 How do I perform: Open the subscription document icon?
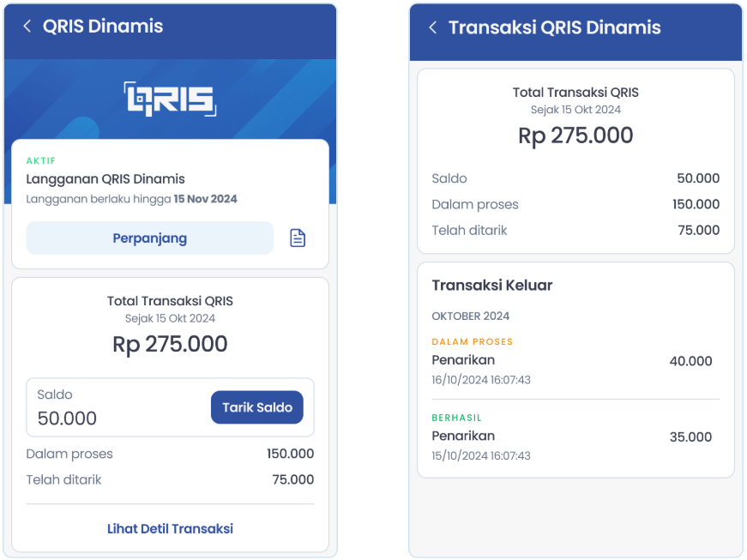coord(298,238)
